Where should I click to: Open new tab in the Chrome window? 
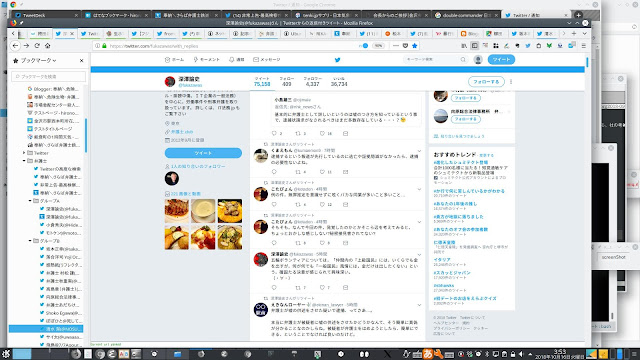(578, 15)
